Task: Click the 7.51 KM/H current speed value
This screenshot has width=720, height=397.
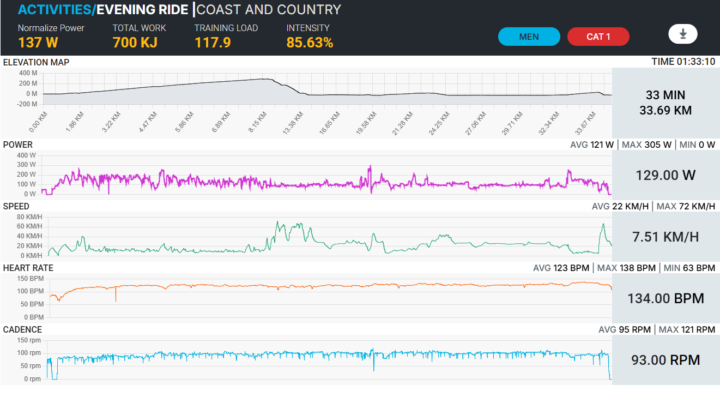Action: pos(665,237)
